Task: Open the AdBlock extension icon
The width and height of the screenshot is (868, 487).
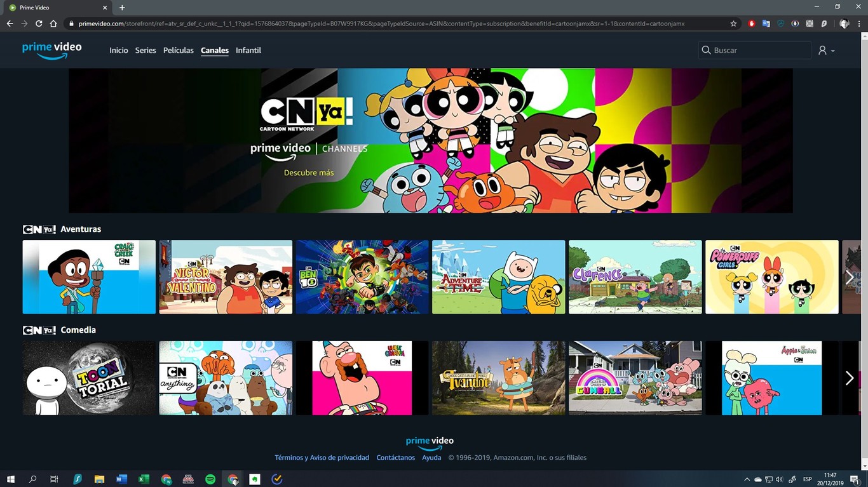Action: click(x=752, y=23)
